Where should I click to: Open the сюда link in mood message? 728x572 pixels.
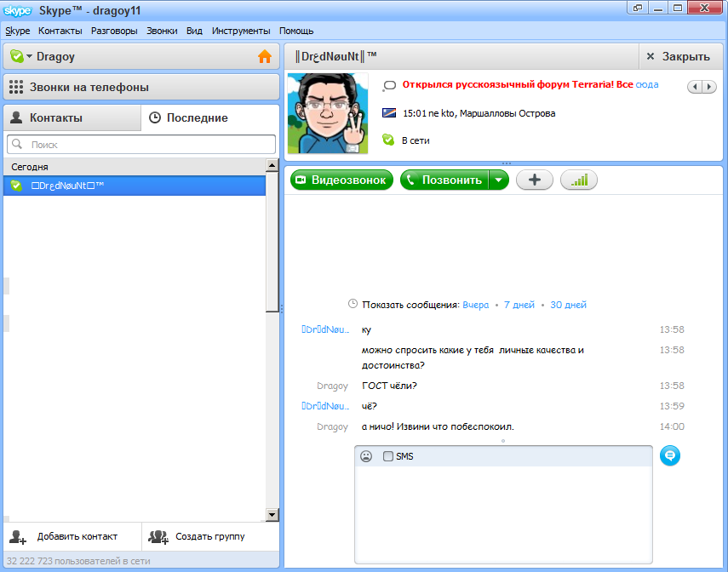point(647,84)
